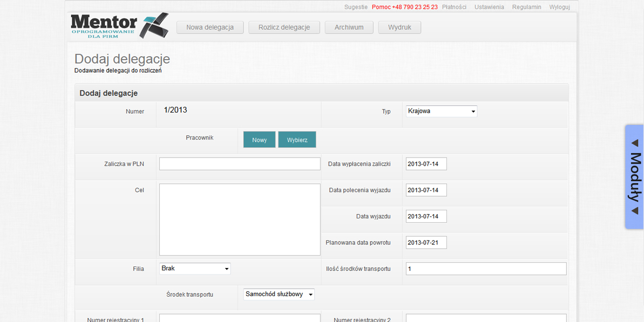This screenshot has height=322, width=644.
Task: Expand the Moduły side panel
Action: coord(634,177)
